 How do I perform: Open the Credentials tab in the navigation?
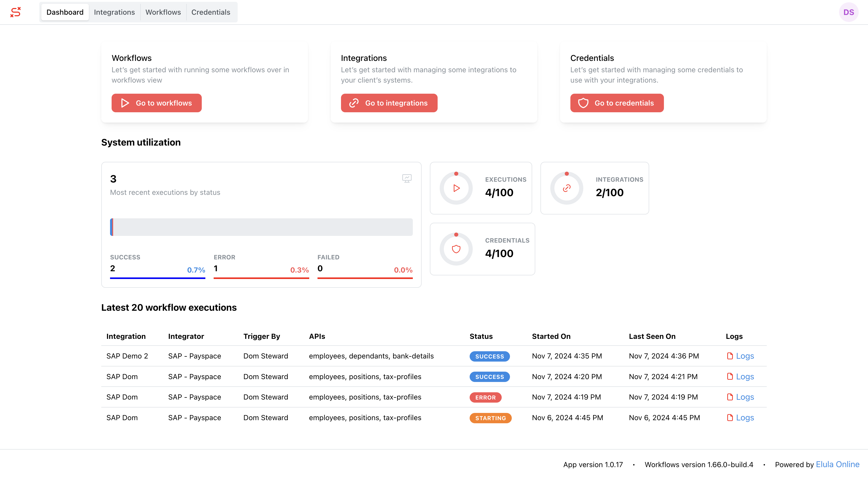(211, 12)
